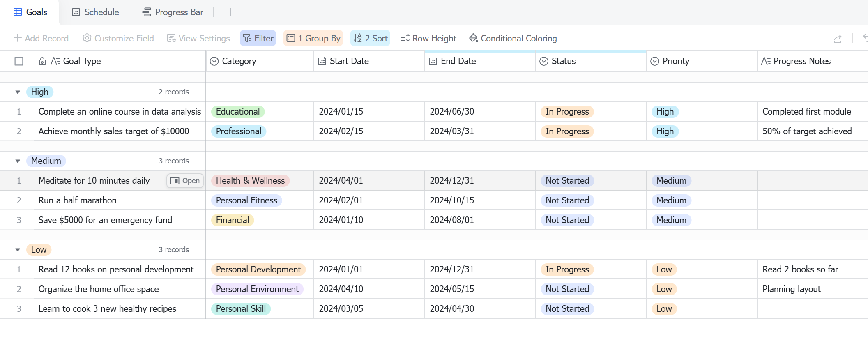Open View Settings panel
This screenshot has height=359, width=868.
(x=198, y=38)
